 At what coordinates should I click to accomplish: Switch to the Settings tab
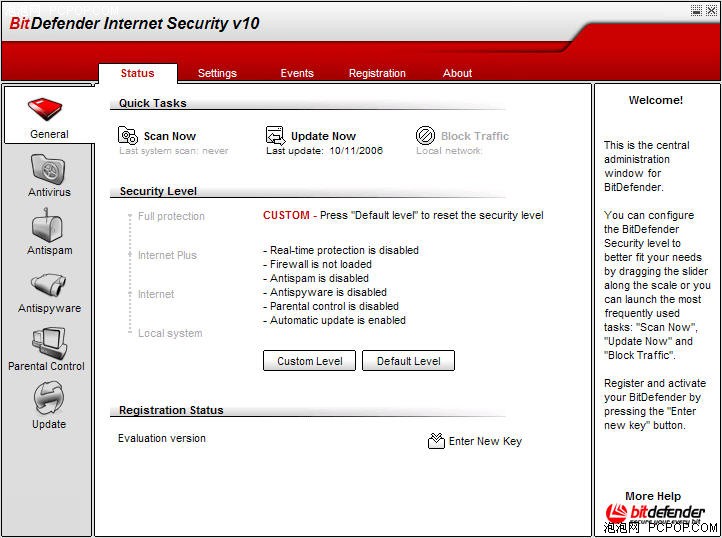[217, 73]
